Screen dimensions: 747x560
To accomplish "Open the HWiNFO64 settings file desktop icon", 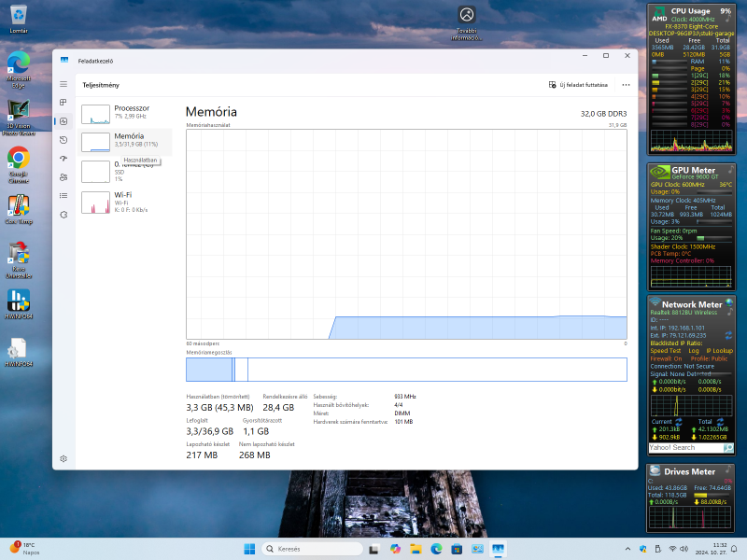I will [19, 353].
